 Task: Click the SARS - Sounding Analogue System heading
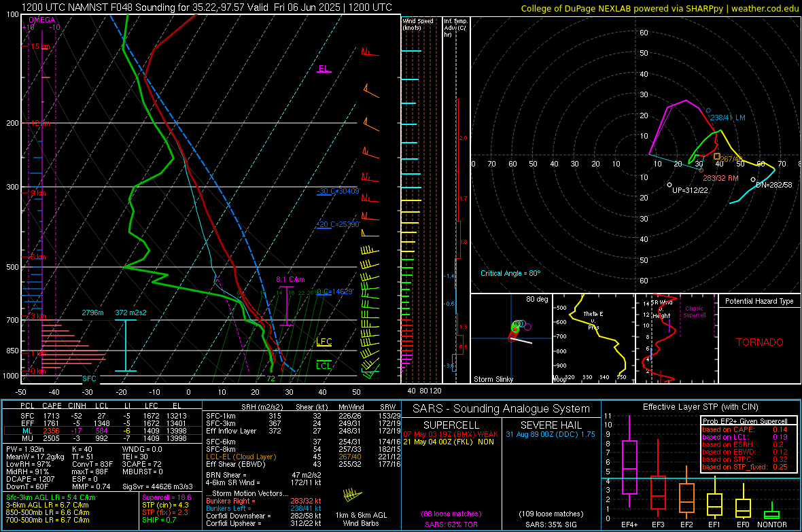click(x=501, y=409)
